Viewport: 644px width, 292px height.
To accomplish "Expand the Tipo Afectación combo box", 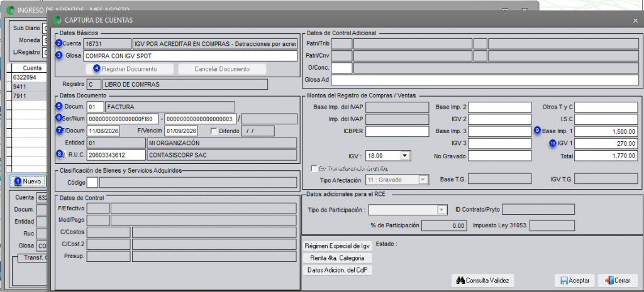I will click(x=422, y=180).
